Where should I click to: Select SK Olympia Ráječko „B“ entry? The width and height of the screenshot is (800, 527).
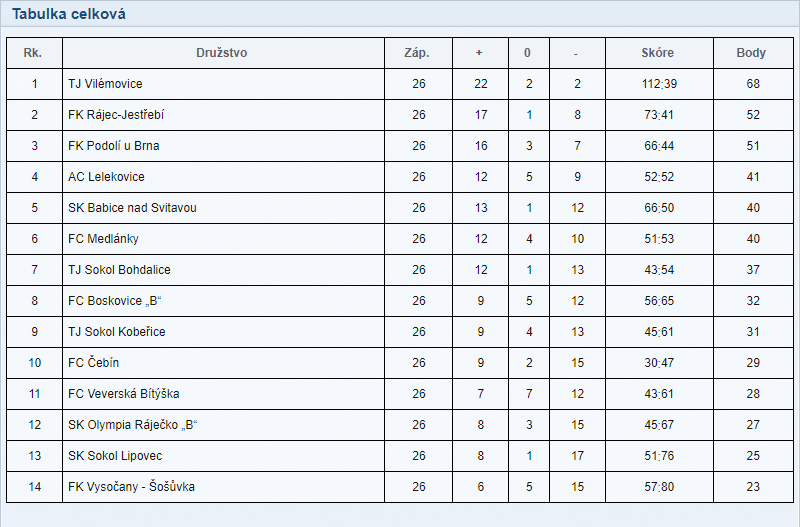[133, 425]
